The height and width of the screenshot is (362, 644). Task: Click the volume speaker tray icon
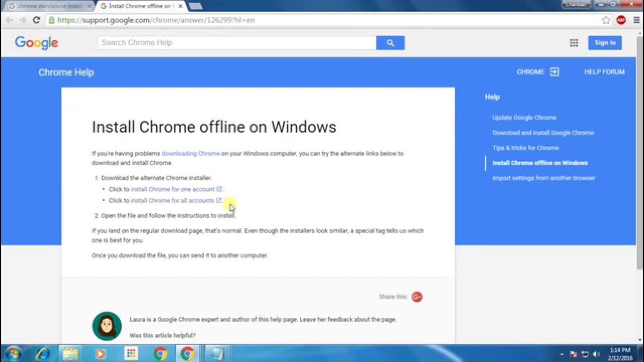tap(597, 354)
